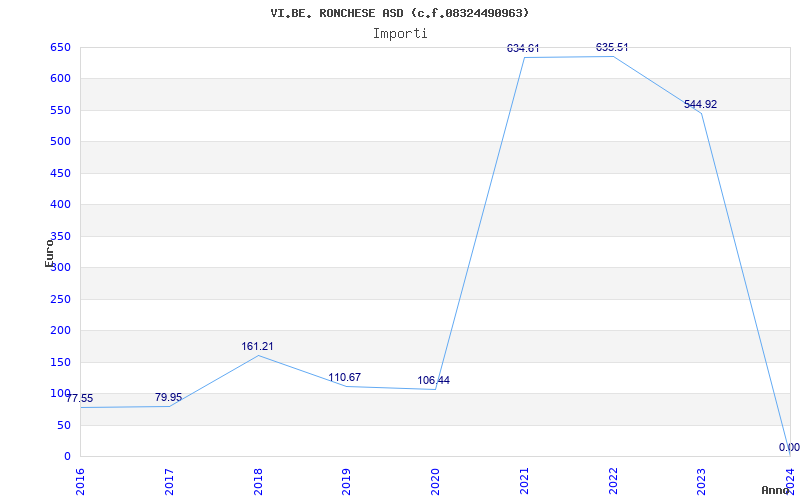Click the Anno axis title
The width and height of the screenshot is (800, 500).
pos(776,490)
